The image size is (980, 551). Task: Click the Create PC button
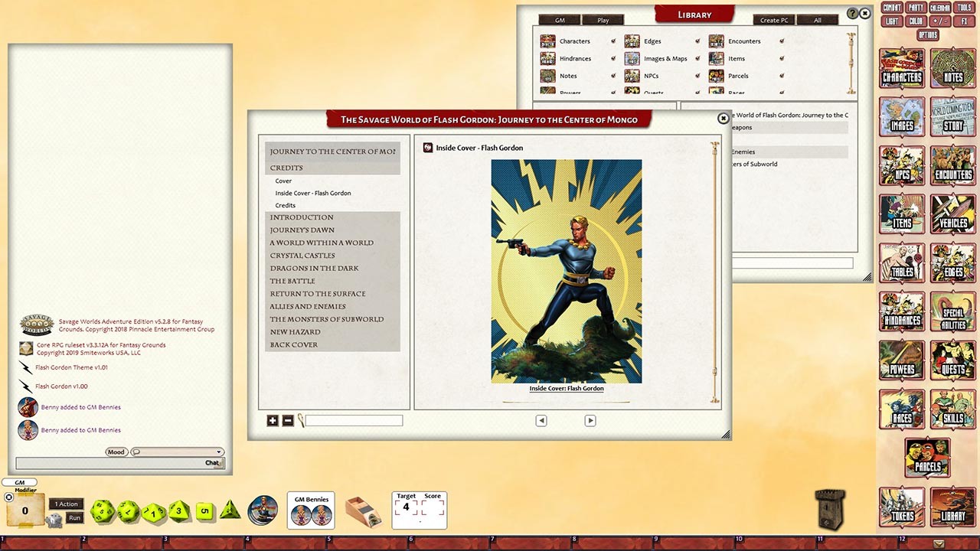click(773, 20)
